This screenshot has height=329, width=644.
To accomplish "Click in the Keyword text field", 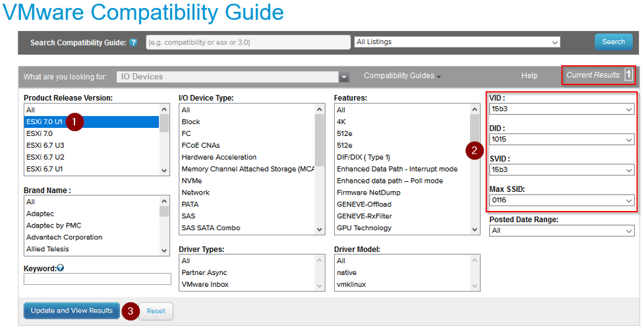I will point(98,279).
